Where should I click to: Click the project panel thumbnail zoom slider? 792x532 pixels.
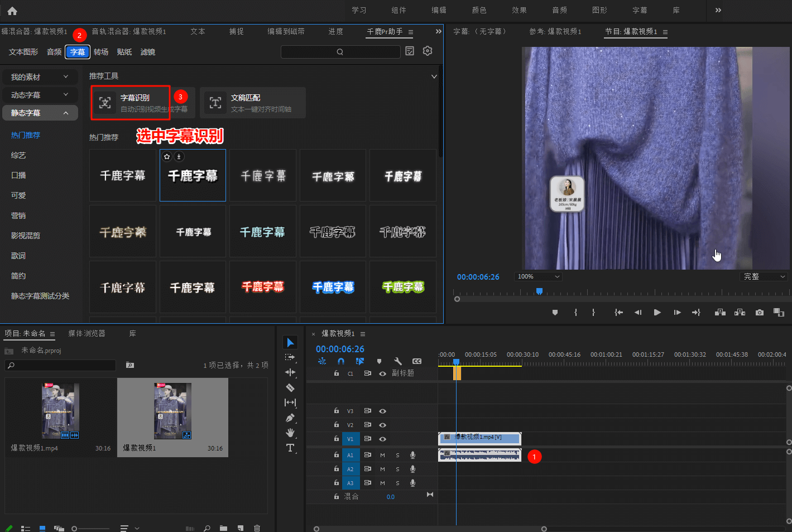tap(75, 528)
